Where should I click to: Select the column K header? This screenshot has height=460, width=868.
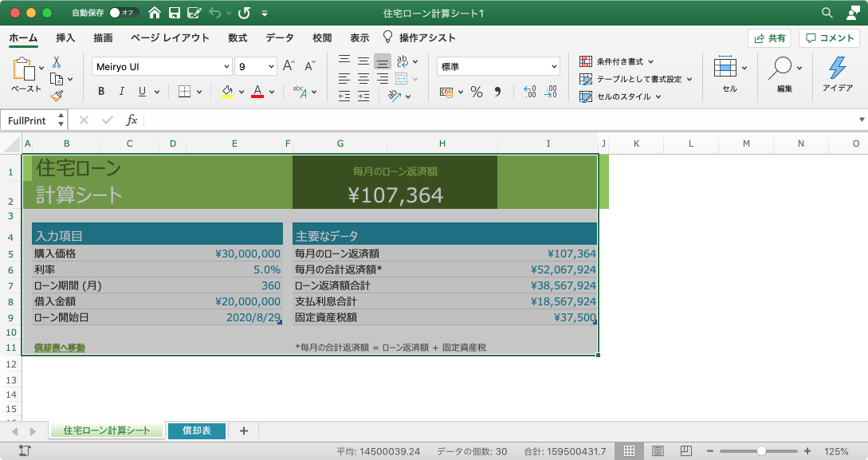point(636,144)
